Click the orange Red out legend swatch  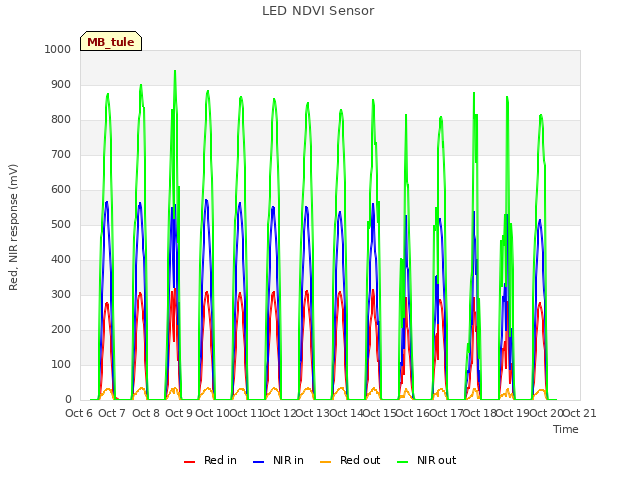325,462
